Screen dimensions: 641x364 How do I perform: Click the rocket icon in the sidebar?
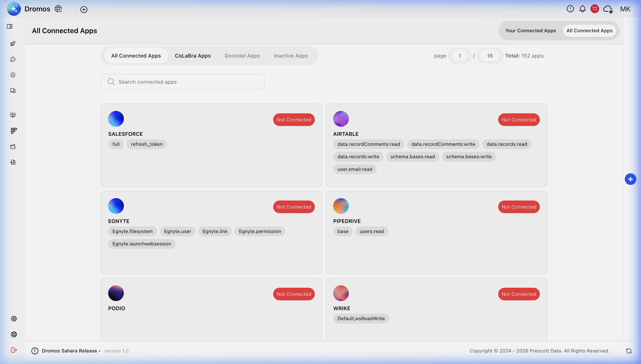click(x=13, y=44)
